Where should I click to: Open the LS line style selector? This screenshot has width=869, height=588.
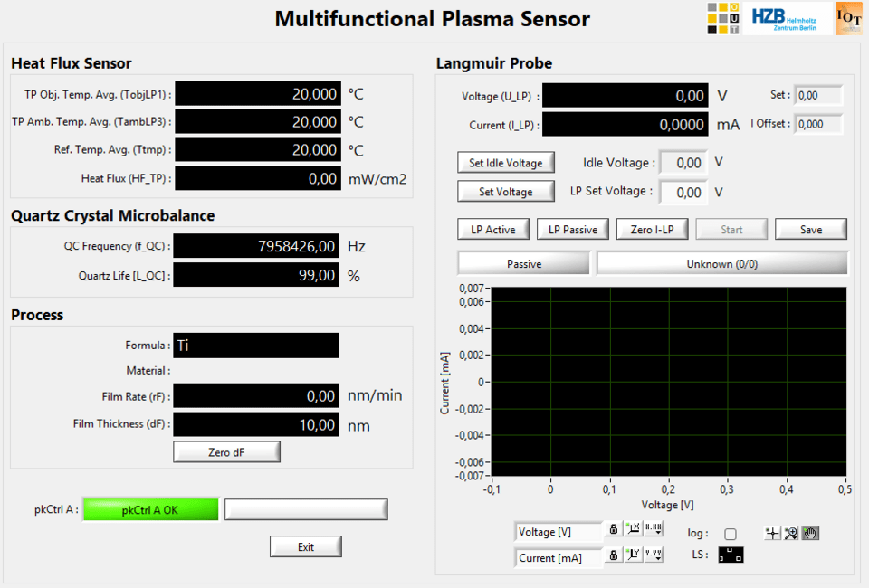click(731, 555)
